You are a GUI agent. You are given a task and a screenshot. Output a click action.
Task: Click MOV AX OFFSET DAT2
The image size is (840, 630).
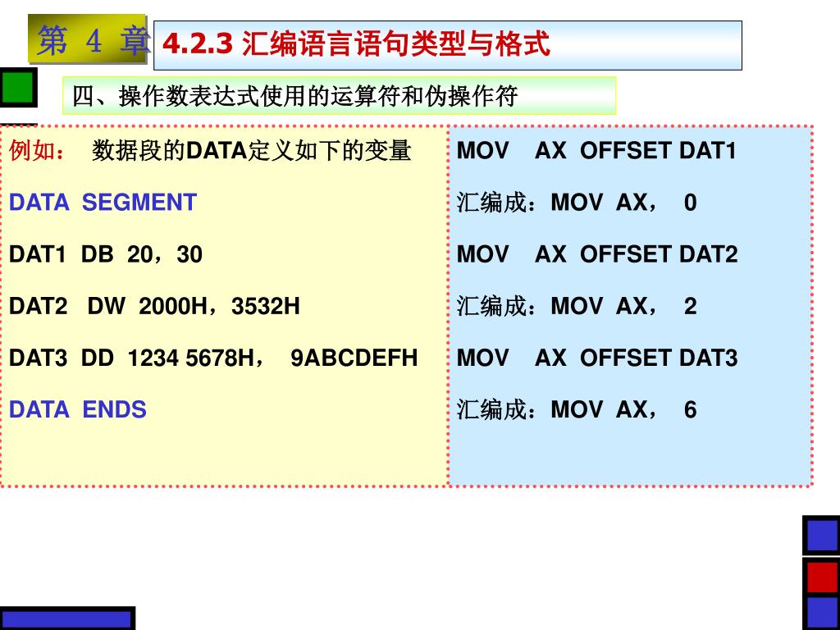[597, 254]
